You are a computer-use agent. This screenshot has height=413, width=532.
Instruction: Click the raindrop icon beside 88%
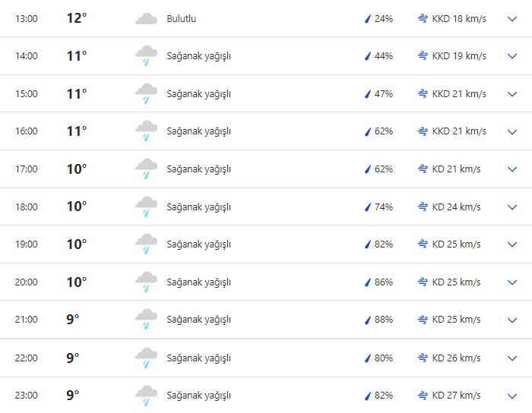pyautogui.click(x=367, y=320)
